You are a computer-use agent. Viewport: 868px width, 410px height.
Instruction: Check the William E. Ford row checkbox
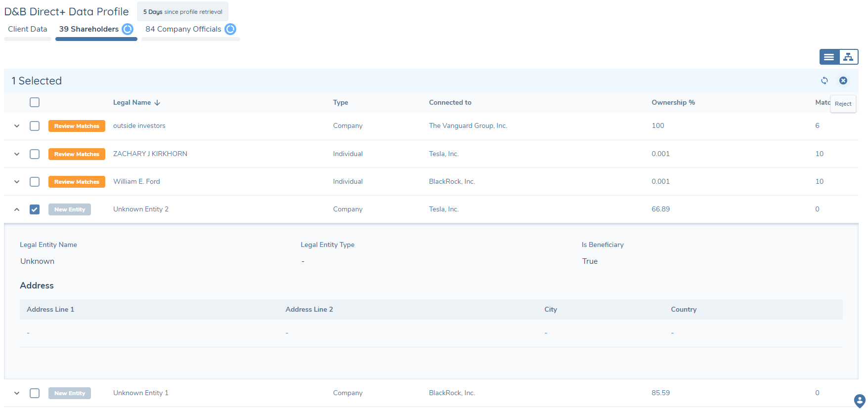(x=35, y=182)
